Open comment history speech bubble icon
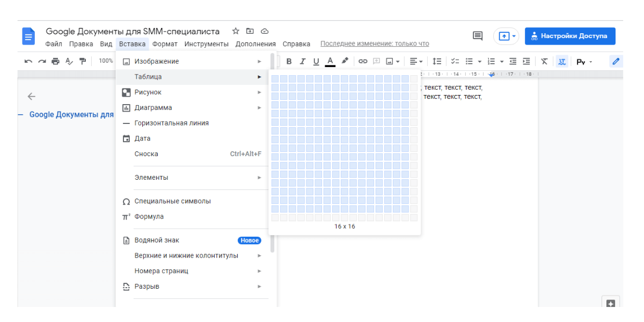The height and width of the screenshot is (322, 644). pyautogui.click(x=477, y=36)
